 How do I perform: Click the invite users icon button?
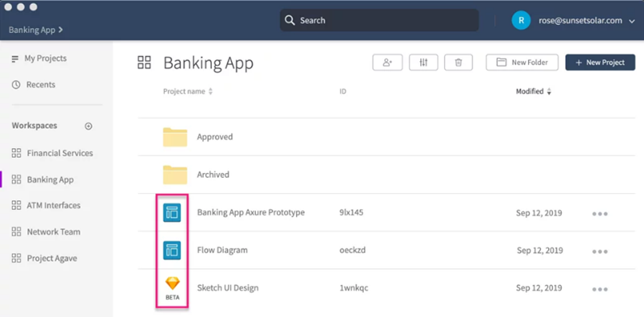pyautogui.click(x=387, y=63)
